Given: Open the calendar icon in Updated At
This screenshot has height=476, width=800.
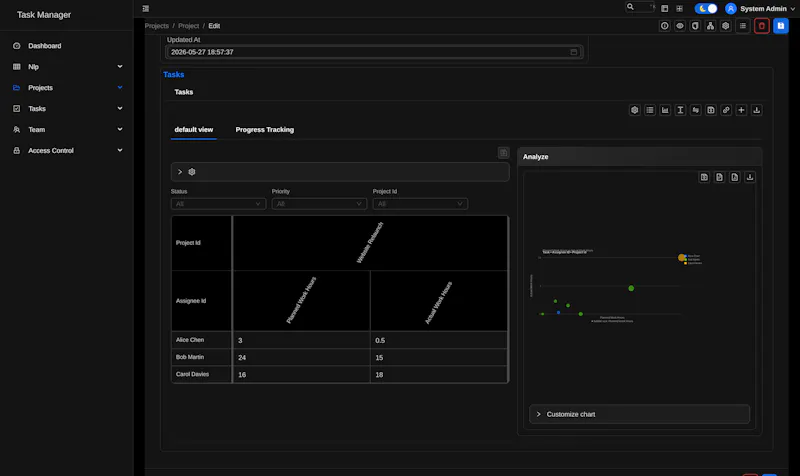Looking at the screenshot, I should click(x=573, y=52).
